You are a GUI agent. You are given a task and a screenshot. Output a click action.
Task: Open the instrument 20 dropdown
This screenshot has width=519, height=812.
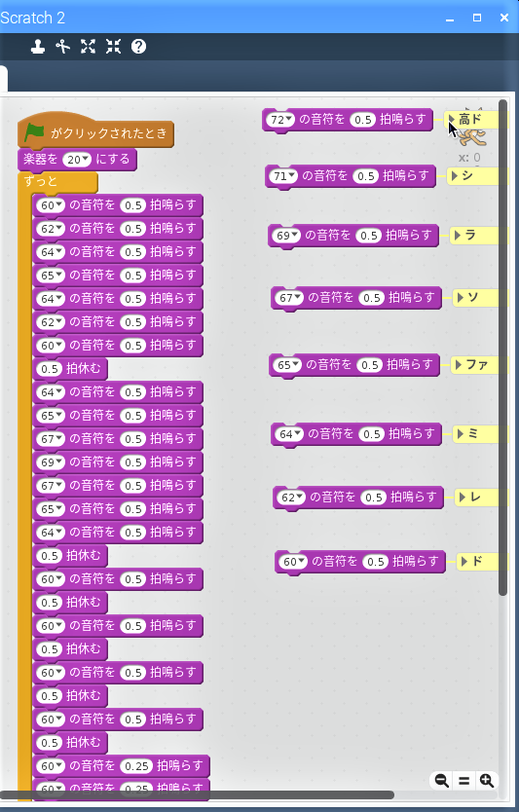(x=77, y=160)
